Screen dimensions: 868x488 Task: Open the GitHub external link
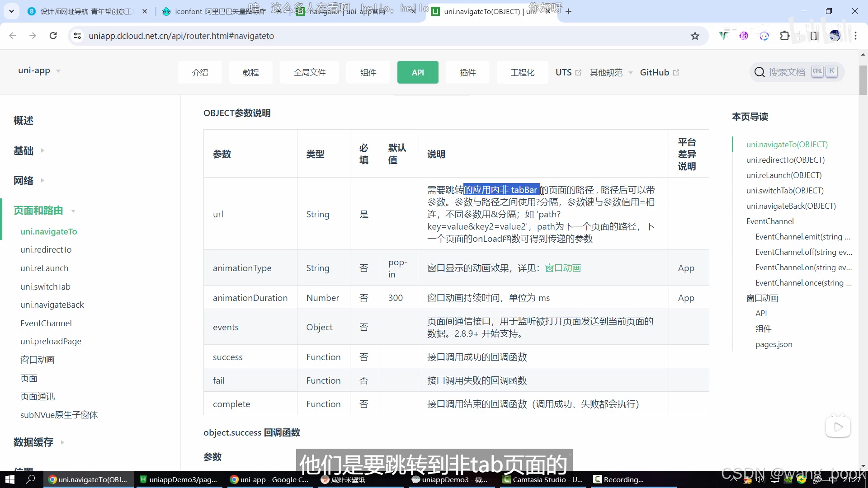pyautogui.click(x=659, y=72)
